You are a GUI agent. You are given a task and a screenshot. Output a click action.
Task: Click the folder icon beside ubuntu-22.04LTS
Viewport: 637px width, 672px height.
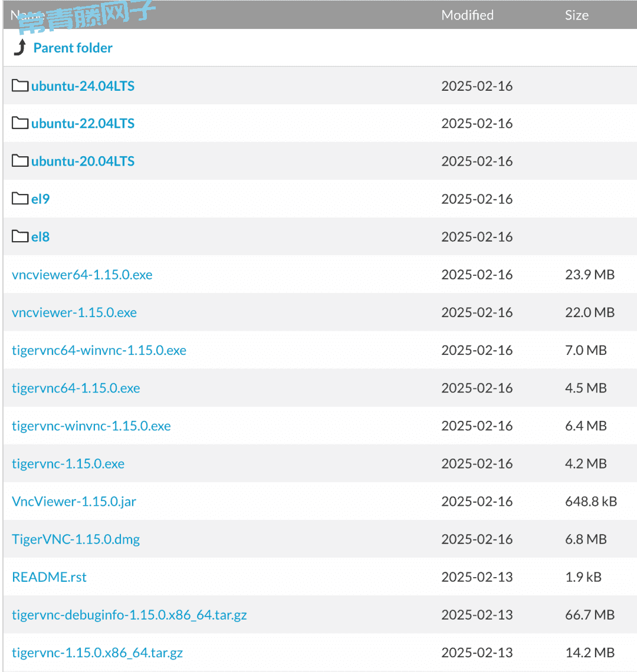click(19, 123)
